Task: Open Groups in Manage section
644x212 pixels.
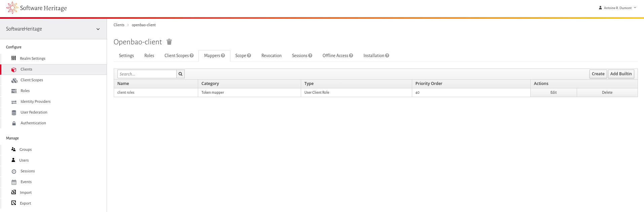Action: point(26,150)
